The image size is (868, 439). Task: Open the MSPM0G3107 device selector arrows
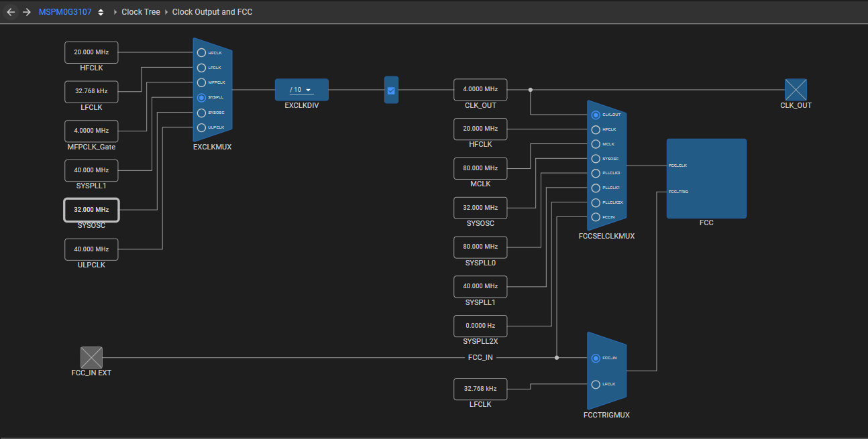pos(101,12)
